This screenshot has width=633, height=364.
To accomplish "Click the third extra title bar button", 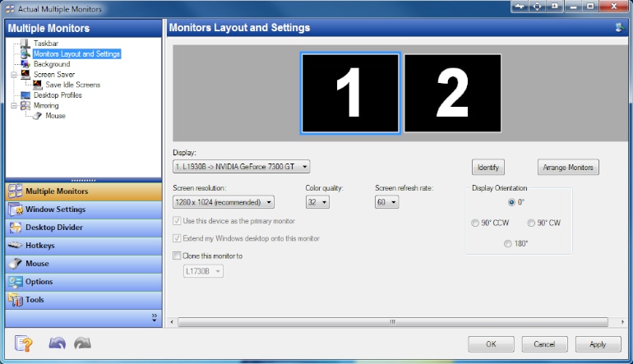I will coord(555,6).
